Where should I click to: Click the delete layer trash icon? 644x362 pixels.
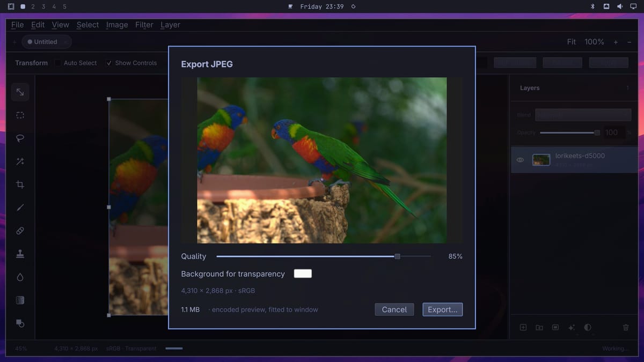pos(626,327)
